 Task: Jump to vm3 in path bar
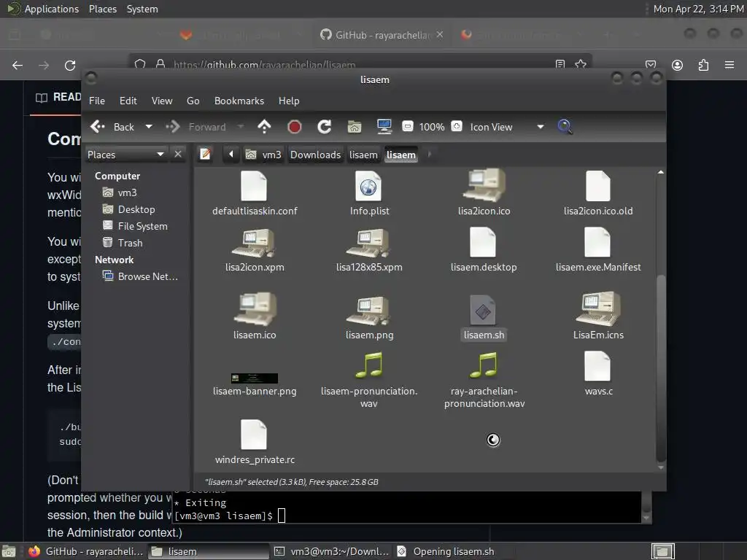[263, 155]
